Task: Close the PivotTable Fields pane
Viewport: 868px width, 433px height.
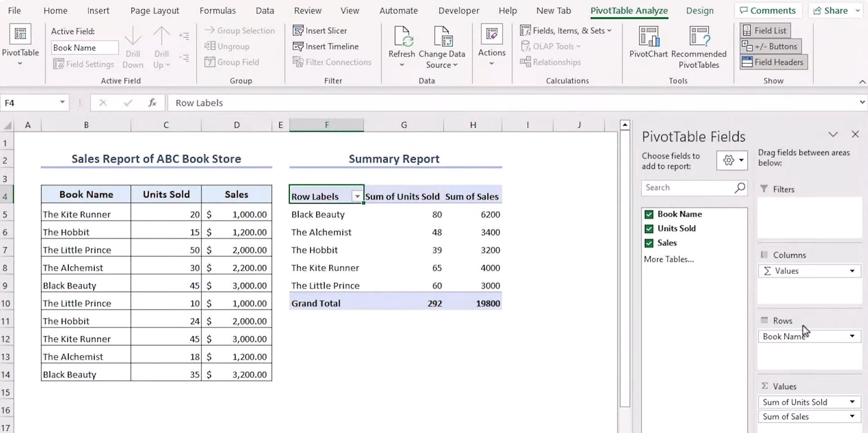Action: 855,134
